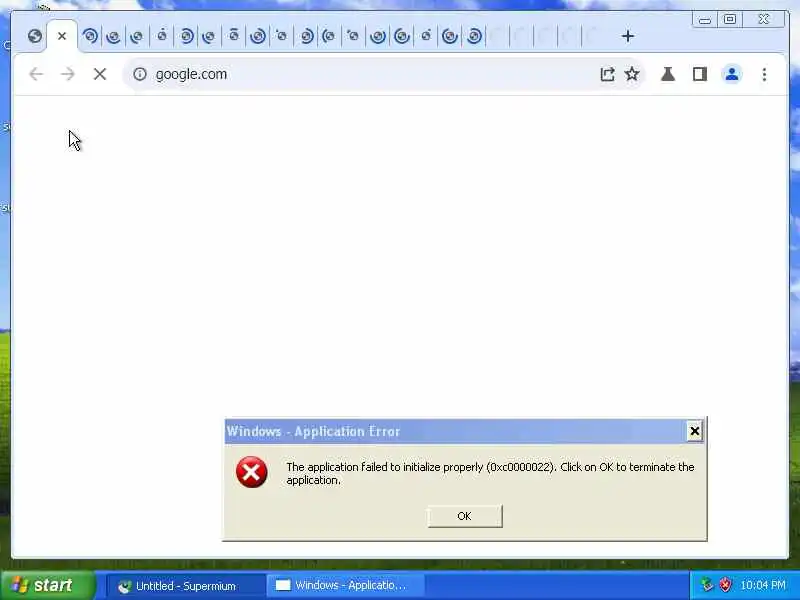This screenshot has height=600, width=800.
Task: Click the red security shield tray icon
Action: [726, 585]
